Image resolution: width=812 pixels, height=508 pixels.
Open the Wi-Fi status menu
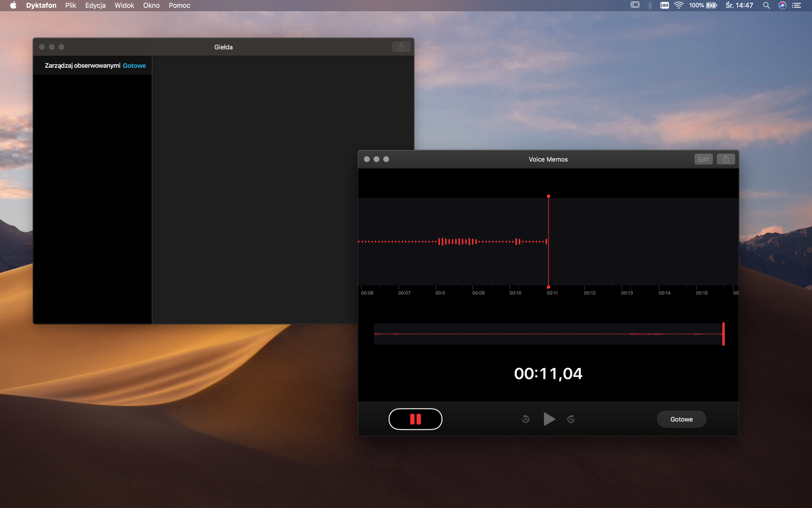click(678, 5)
